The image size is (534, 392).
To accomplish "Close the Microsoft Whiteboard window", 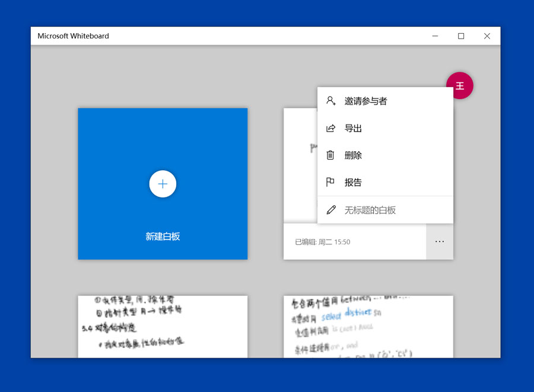I will 487,36.
